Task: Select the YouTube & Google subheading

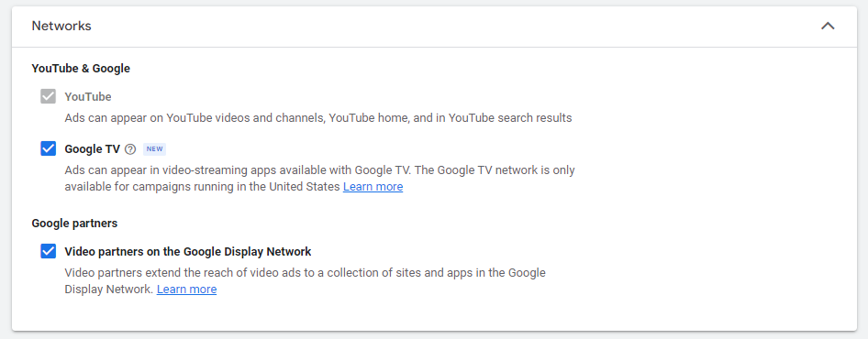Action: (81, 69)
